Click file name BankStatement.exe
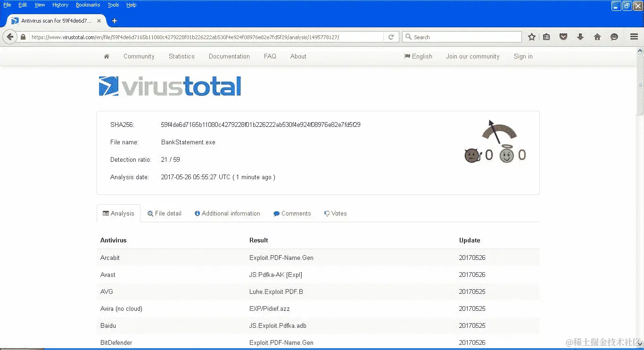Screen dimensions: 644x350 (188, 142)
